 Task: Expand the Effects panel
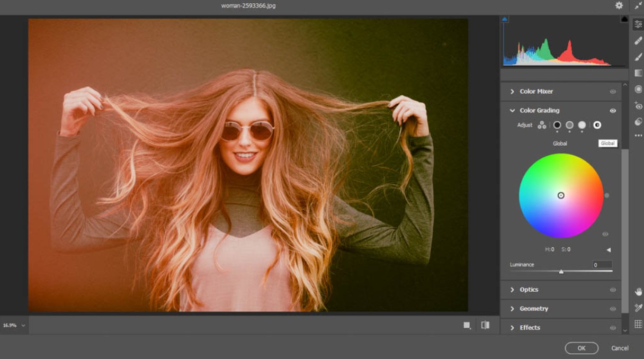click(x=512, y=328)
